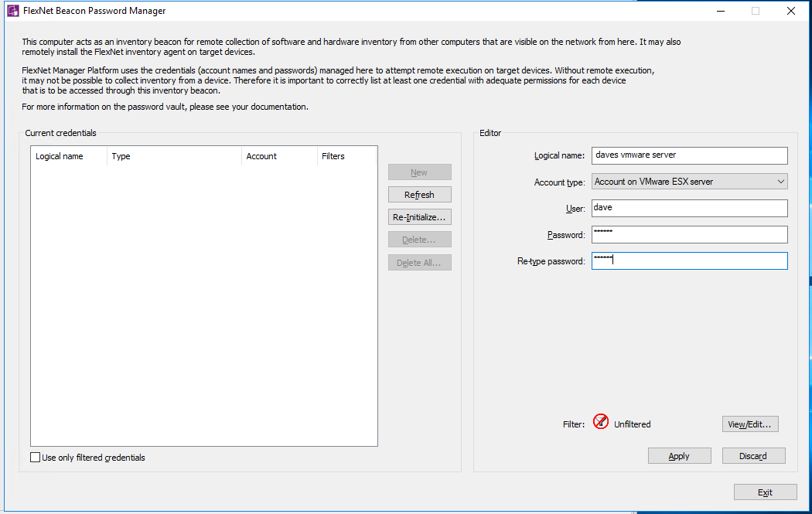812x514 pixels.
Task: Click into the Password field
Action: click(x=689, y=234)
